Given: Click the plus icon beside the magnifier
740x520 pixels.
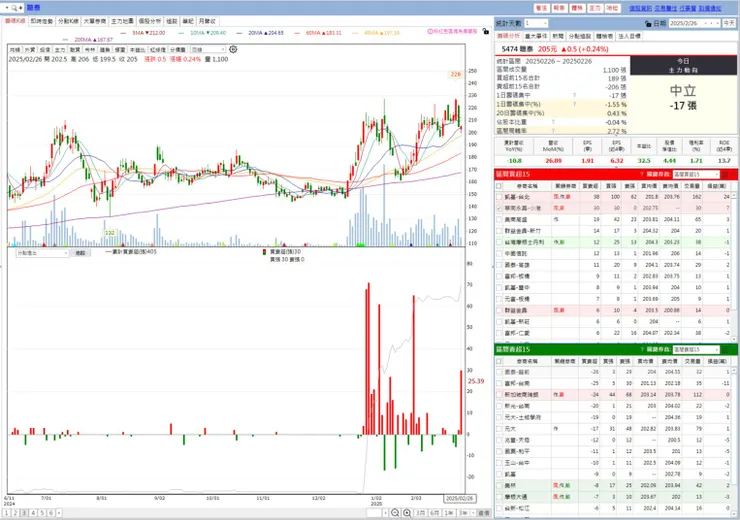Looking at the screenshot, I should 21,8.
